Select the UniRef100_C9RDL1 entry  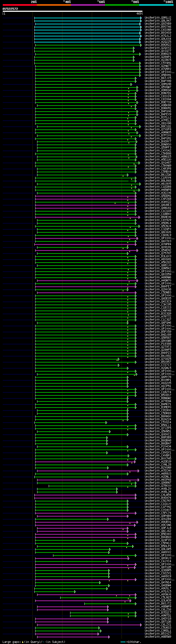click(x=158, y=631)
